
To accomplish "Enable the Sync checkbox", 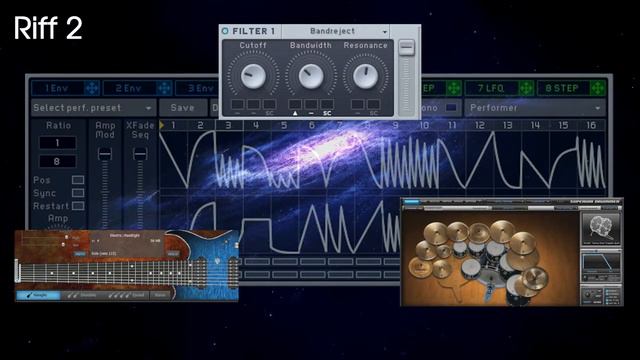I will pyautogui.click(x=78, y=193).
